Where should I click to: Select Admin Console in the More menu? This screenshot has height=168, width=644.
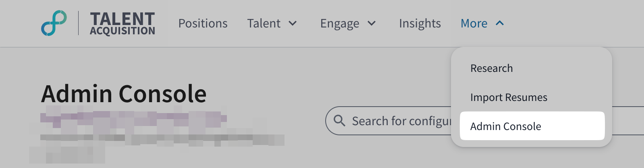tap(505, 126)
